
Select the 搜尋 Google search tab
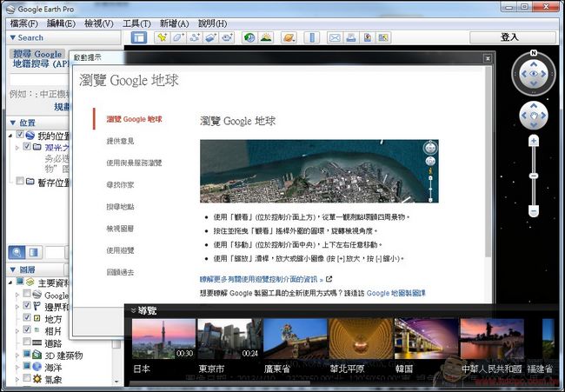(x=37, y=54)
